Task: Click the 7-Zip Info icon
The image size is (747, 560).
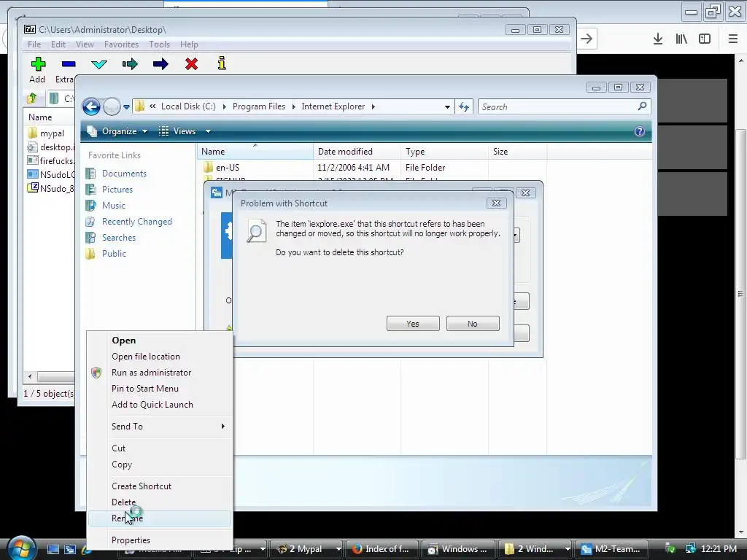Action: point(222,63)
